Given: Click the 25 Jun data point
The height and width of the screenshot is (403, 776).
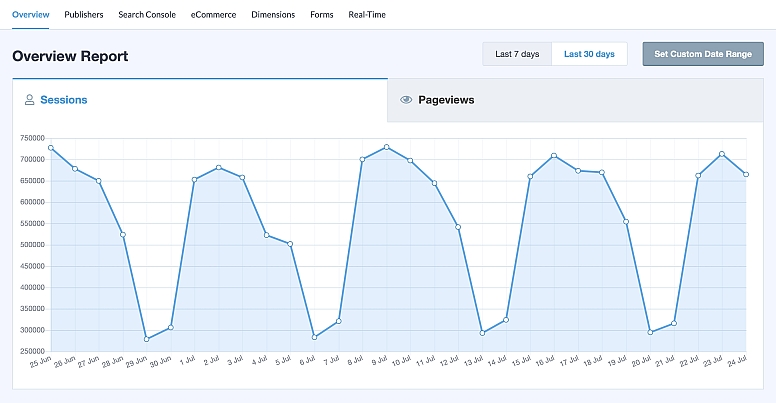Looking at the screenshot, I should point(51,148).
